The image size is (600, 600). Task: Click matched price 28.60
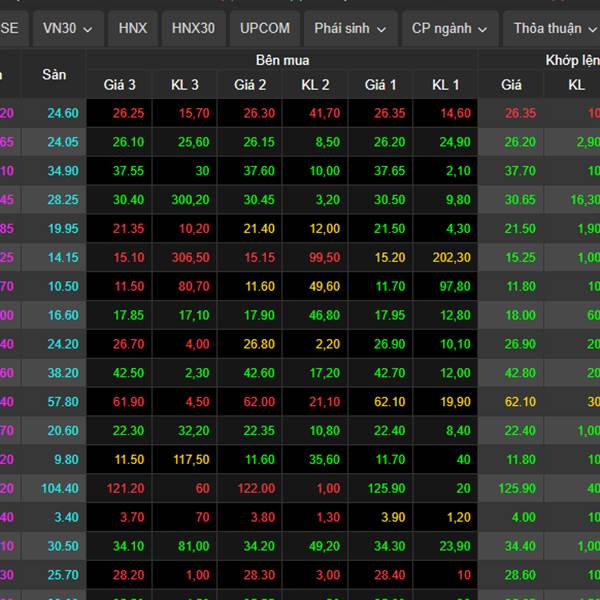[x=520, y=575]
